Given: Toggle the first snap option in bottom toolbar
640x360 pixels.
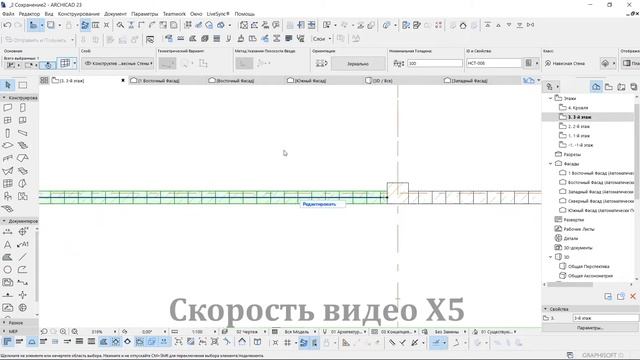Looking at the screenshot, I should pos(7,342).
